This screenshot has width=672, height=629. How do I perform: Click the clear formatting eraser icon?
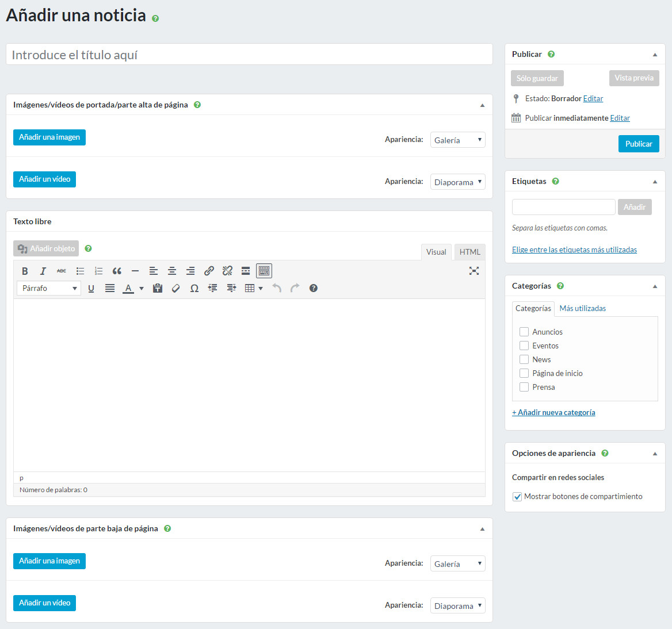(176, 288)
